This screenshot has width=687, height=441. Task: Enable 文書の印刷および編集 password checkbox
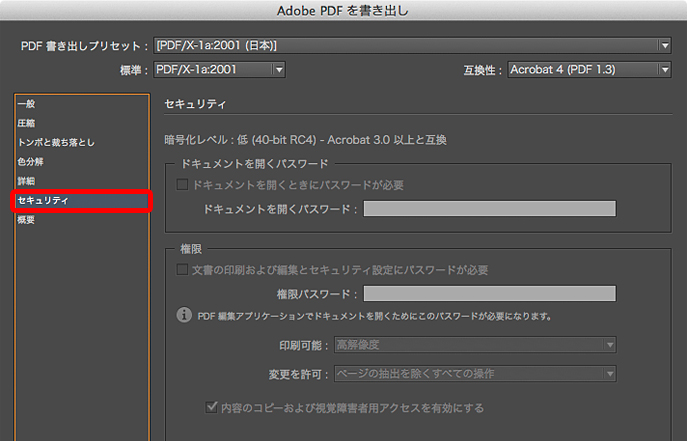click(182, 269)
